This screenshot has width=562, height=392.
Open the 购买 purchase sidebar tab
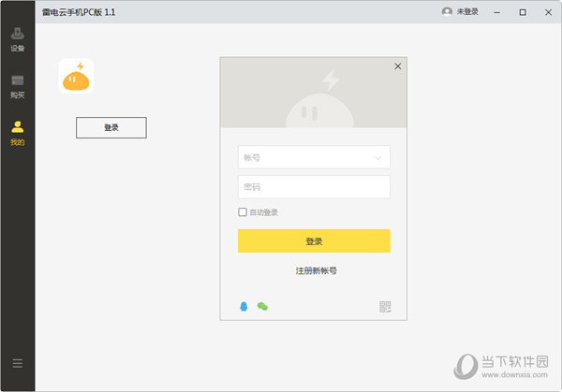click(x=17, y=87)
